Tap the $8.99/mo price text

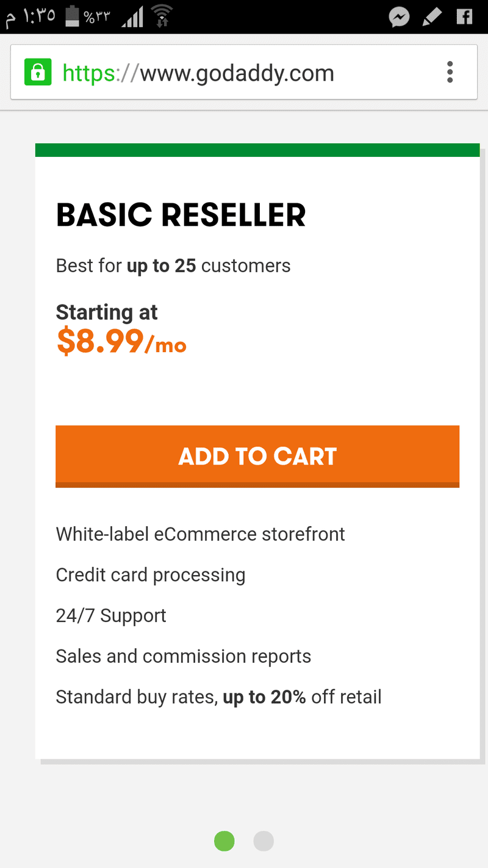pos(121,342)
